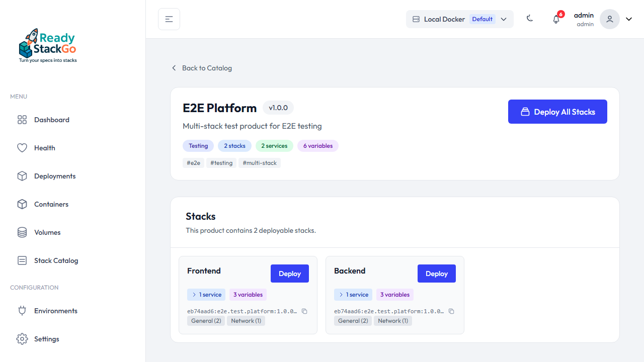Copy the Backend image reference
The height and width of the screenshot is (362, 644).
[x=451, y=311]
